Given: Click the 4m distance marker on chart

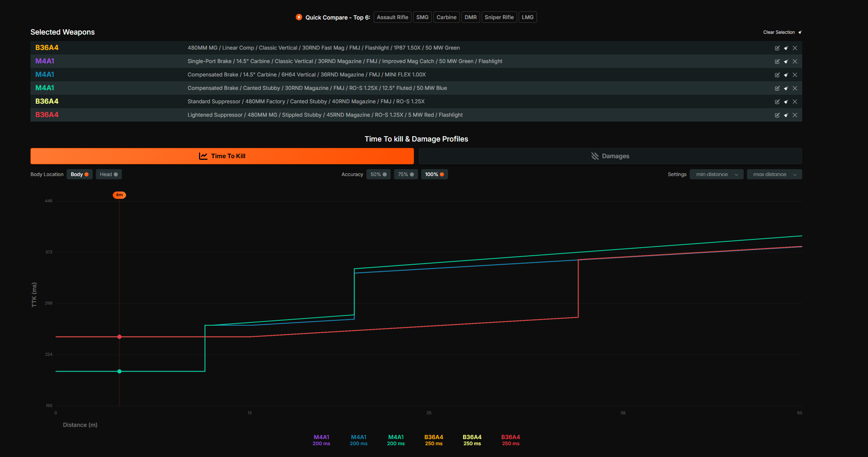Looking at the screenshot, I should [x=119, y=195].
